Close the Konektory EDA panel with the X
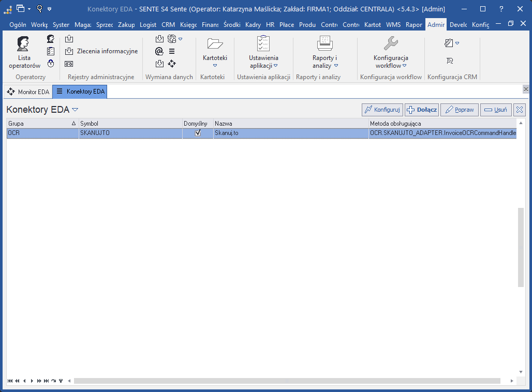The image size is (532, 392). click(520, 110)
